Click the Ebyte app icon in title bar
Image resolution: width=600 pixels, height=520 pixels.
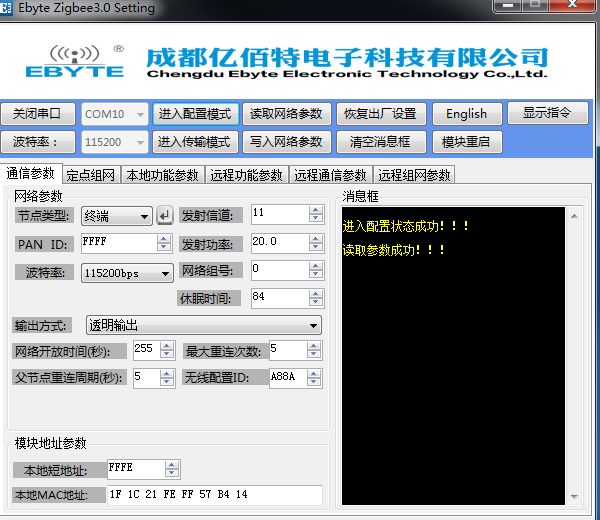pos(10,8)
